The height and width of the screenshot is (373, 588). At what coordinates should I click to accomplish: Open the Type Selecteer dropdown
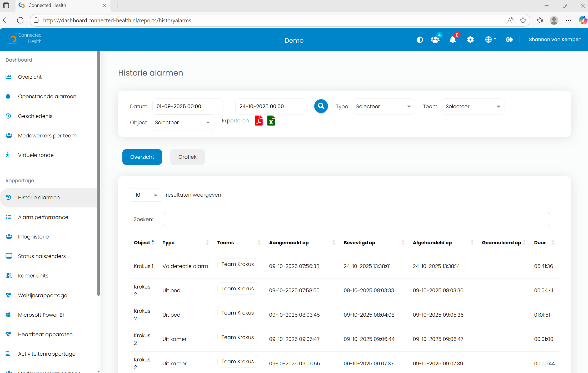point(383,107)
